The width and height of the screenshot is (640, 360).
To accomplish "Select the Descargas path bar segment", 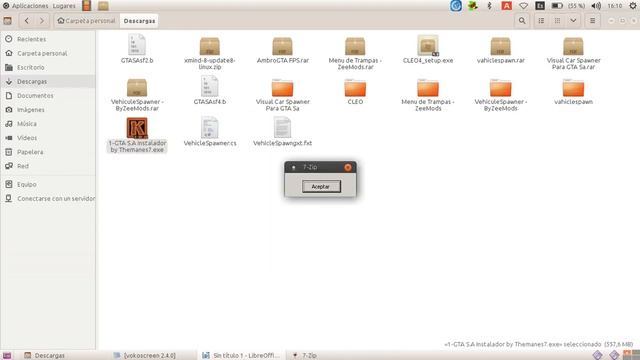I will (x=139, y=21).
